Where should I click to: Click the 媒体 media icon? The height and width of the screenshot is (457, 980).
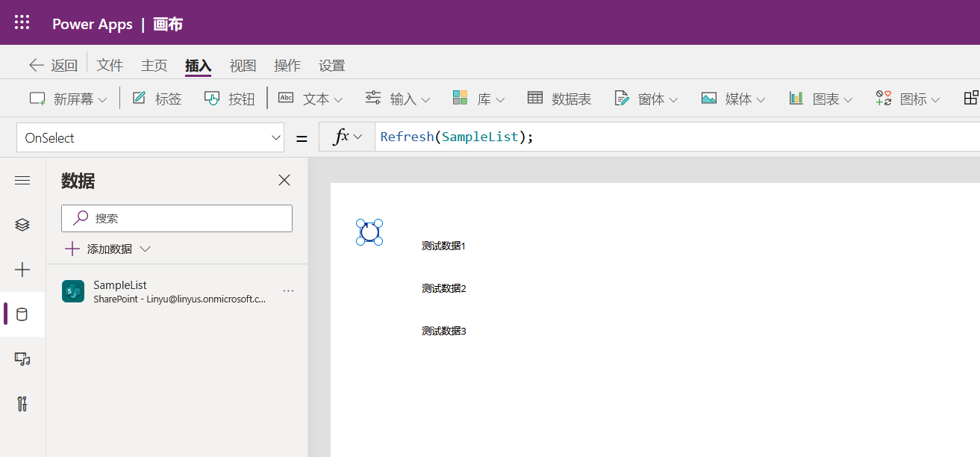pos(709,98)
